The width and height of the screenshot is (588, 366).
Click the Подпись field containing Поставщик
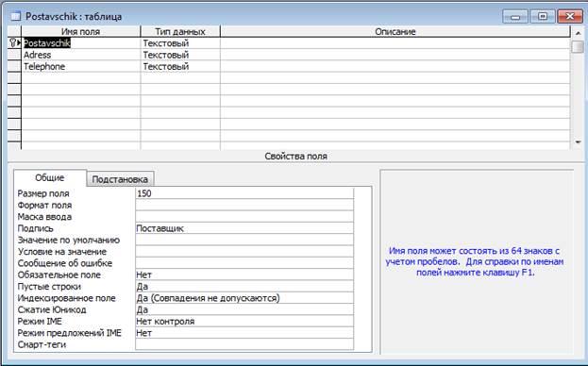pyautogui.click(x=244, y=228)
